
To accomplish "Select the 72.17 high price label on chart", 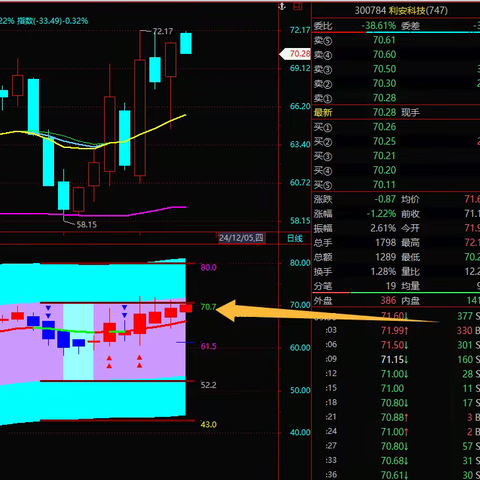I will coord(163,31).
